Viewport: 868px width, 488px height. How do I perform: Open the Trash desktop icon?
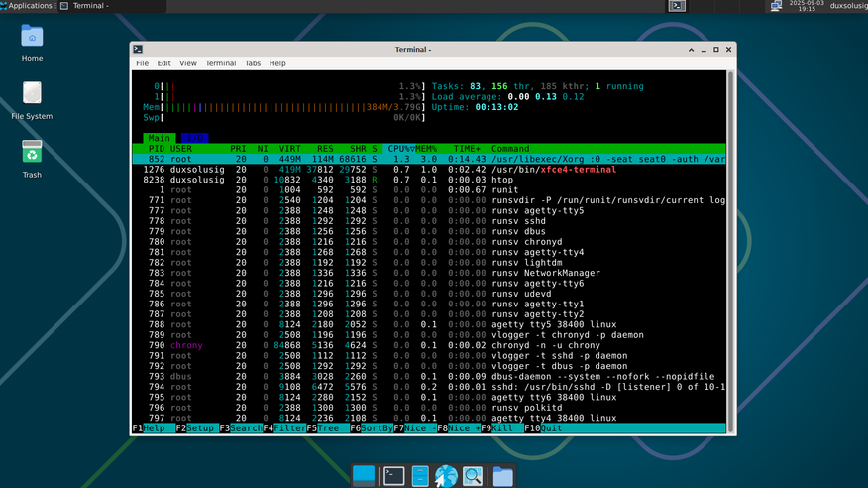pos(32,154)
